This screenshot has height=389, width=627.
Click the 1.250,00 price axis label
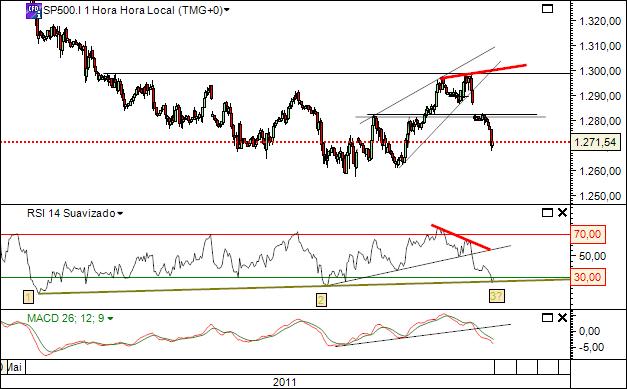[600, 196]
